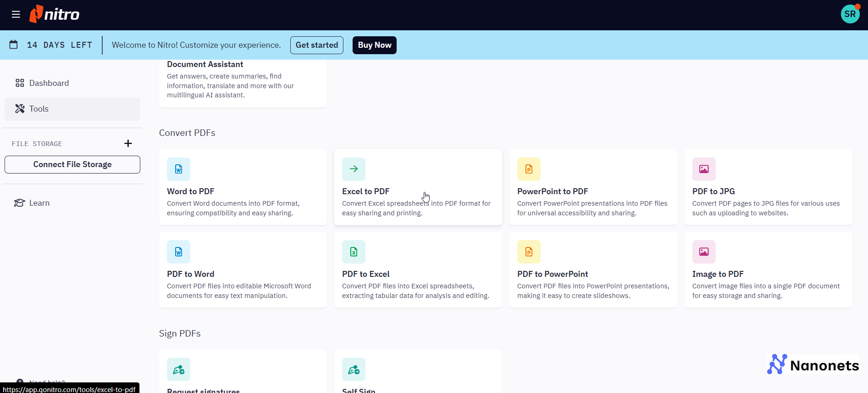Click the 'Convert PDFs' section heading

point(187,133)
